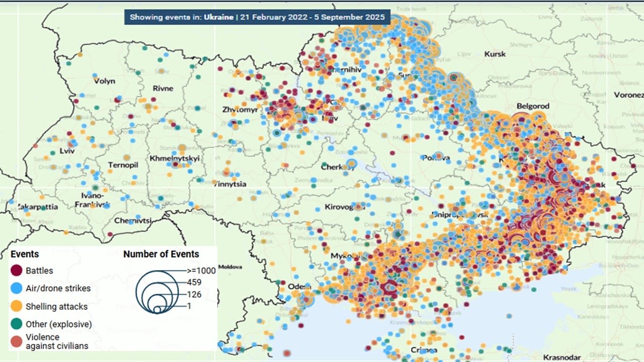The width and height of the screenshot is (644, 362).
Task: Open the date range in the header banner
Action: point(313,17)
